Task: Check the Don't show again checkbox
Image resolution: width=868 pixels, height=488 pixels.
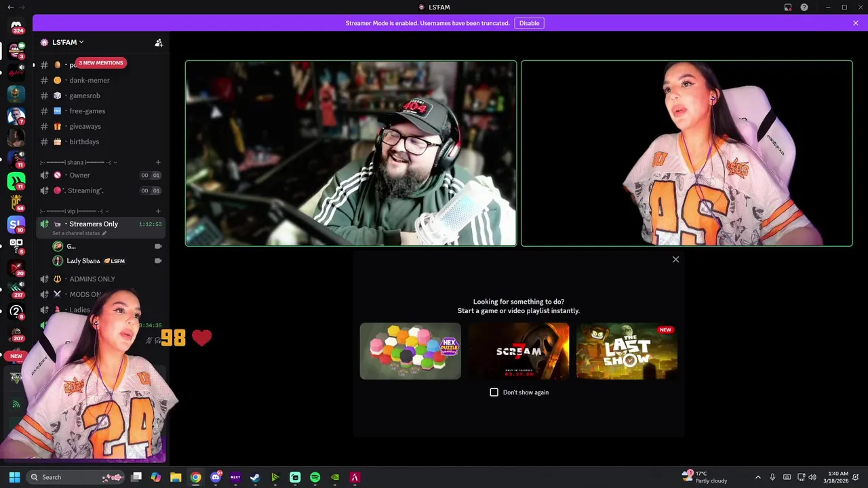Action: [x=494, y=392]
